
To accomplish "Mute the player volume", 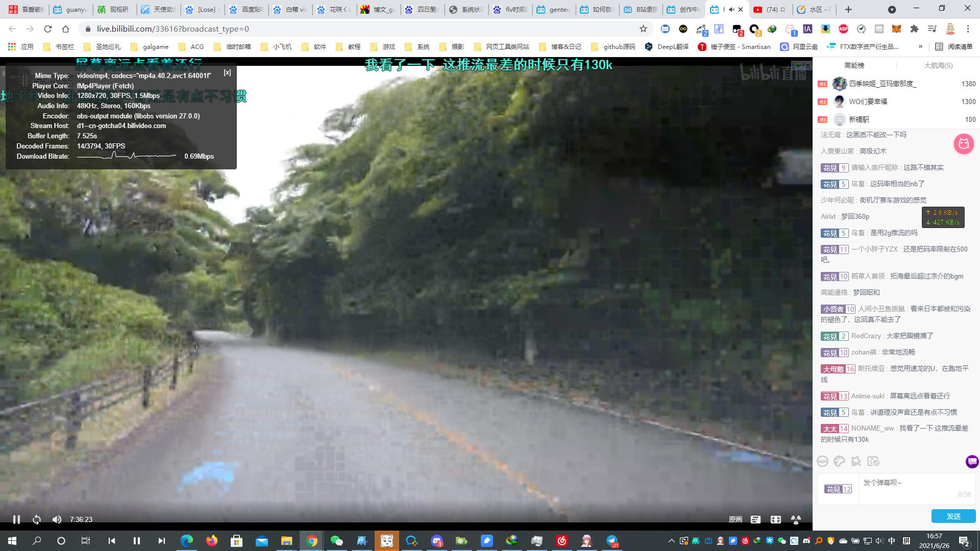I will (57, 519).
